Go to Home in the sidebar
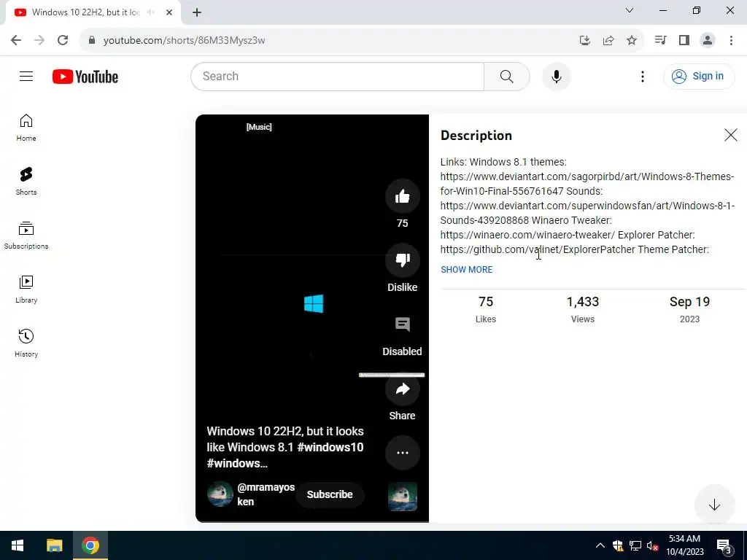 (26, 128)
